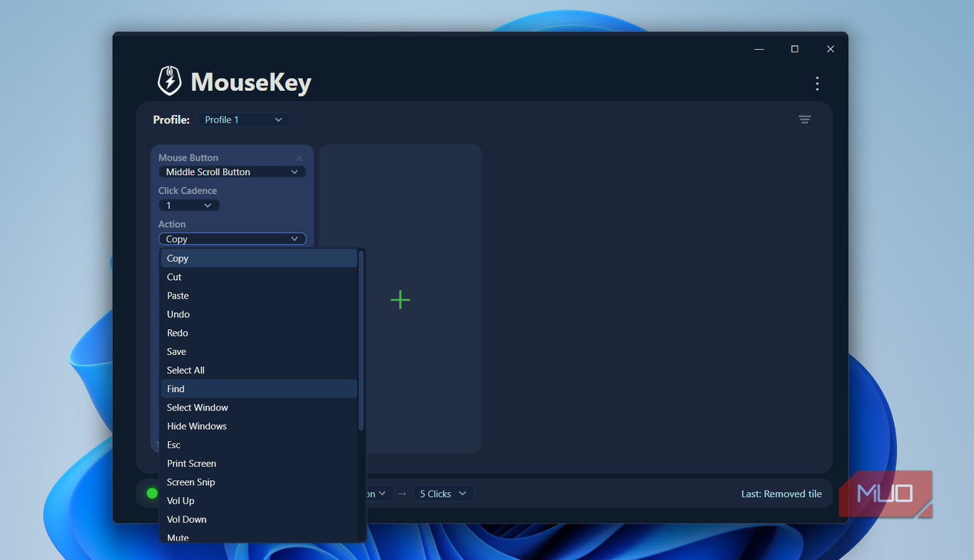Expand the Click Cadence dropdown
This screenshot has height=560, width=974.
tap(189, 206)
